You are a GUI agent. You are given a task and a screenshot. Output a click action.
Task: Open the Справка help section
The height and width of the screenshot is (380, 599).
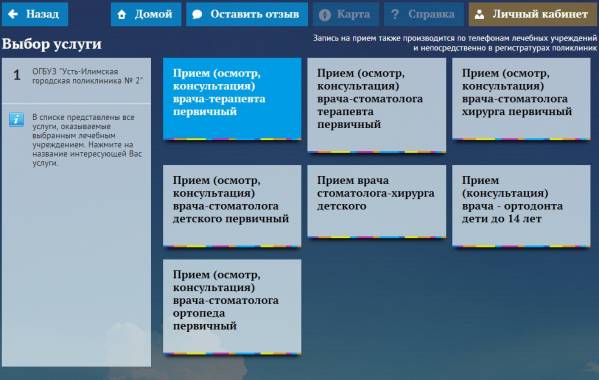[424, 14]
